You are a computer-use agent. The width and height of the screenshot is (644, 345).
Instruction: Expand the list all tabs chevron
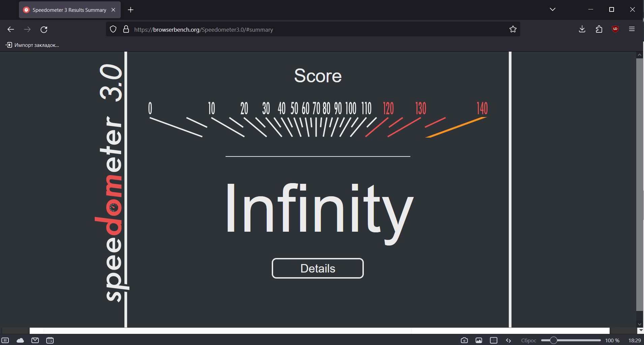(552, 9)
